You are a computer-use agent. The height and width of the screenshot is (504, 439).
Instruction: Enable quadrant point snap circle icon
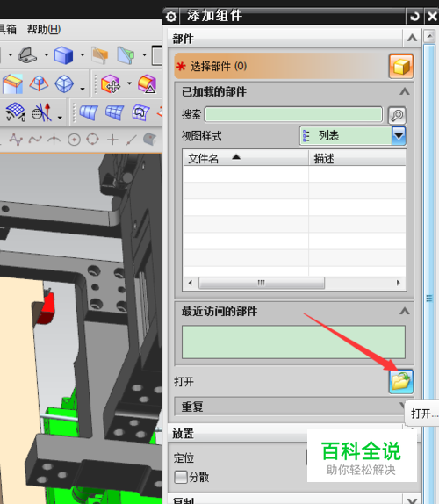coord(93,140)
